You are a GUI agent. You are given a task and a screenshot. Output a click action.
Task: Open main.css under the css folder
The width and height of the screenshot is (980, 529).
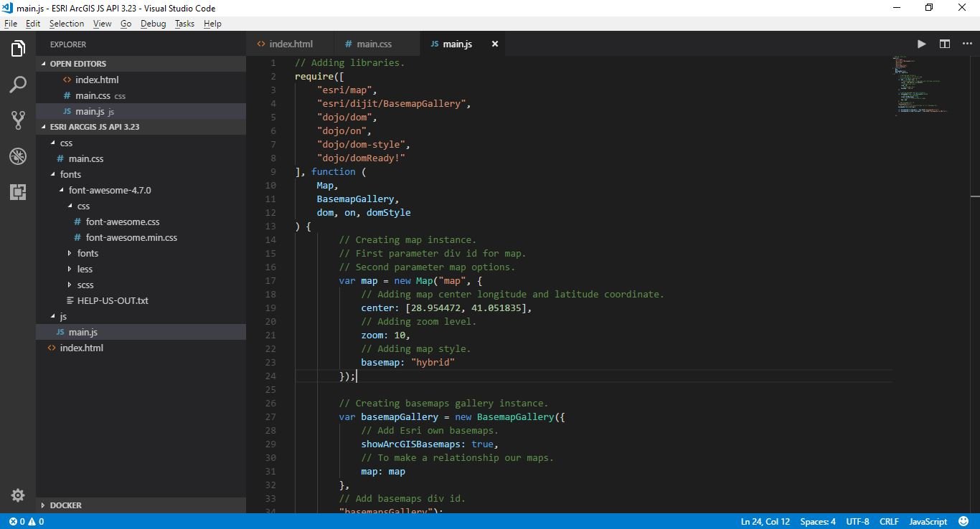[x=141, y=158]
